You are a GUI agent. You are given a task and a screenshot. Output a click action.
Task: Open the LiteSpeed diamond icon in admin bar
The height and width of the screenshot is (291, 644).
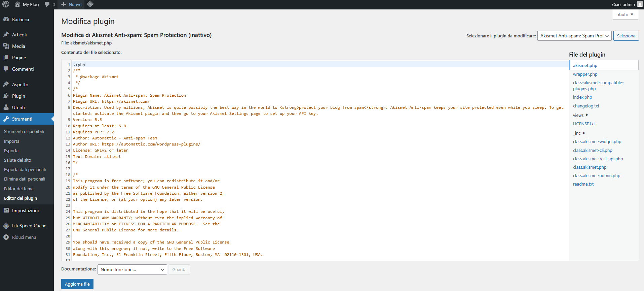click(90, 4)
